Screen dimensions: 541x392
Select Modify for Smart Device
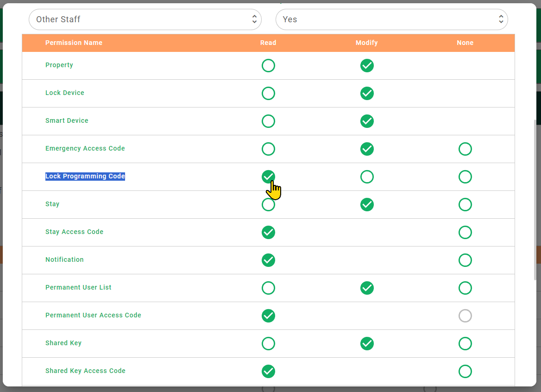click(367, 121)
